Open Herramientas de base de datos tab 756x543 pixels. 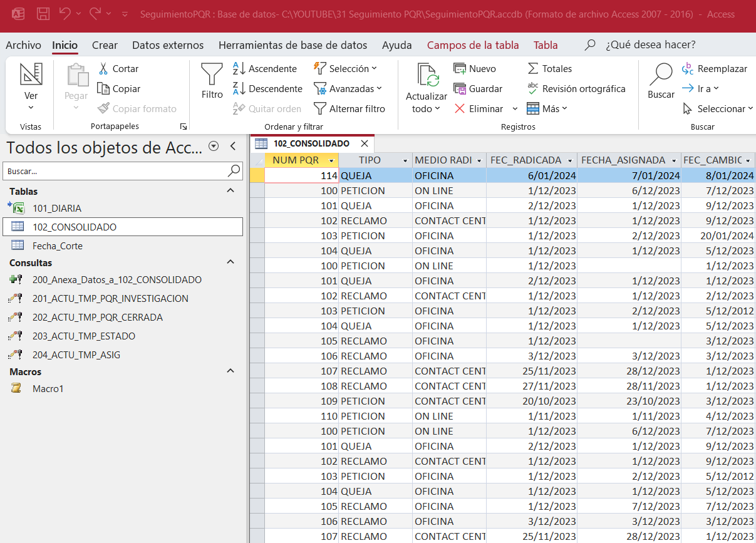coord(293,45)
